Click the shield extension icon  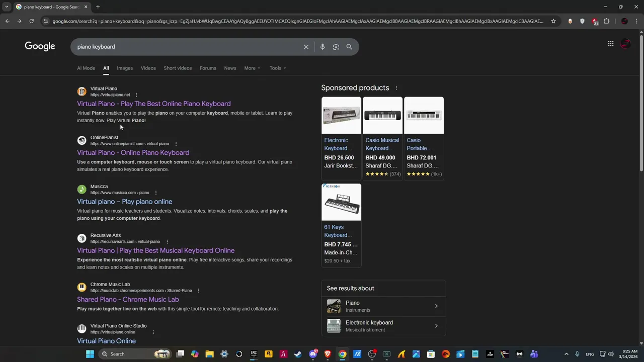582,21
